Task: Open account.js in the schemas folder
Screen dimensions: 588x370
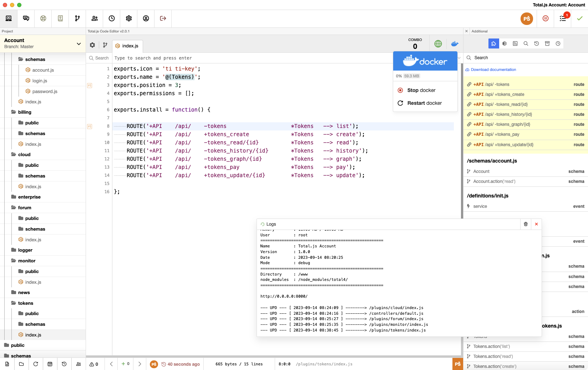Action: point(43,70)
